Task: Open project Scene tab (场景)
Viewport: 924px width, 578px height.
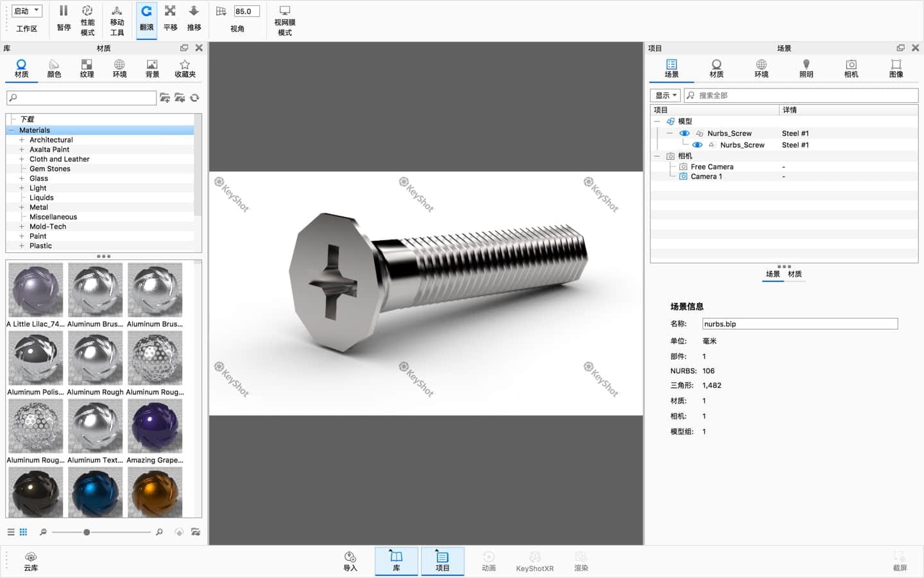Action: tap(671, 69)
